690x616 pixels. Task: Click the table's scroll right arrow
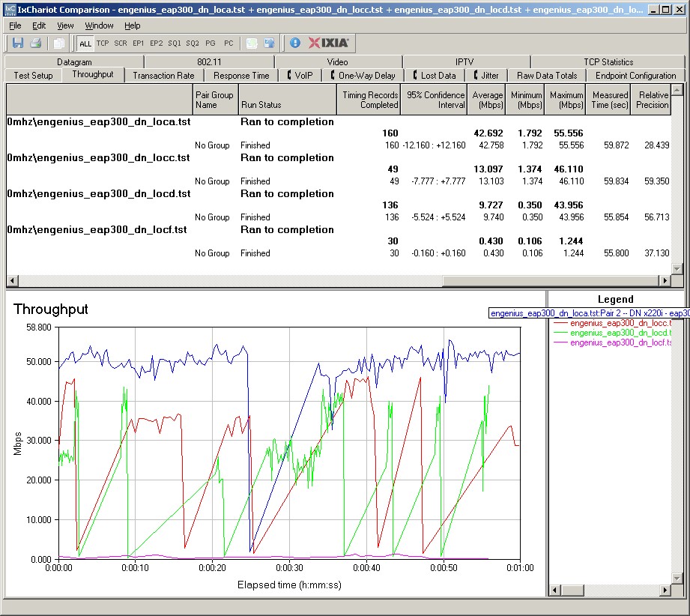[x=665, y=280]
